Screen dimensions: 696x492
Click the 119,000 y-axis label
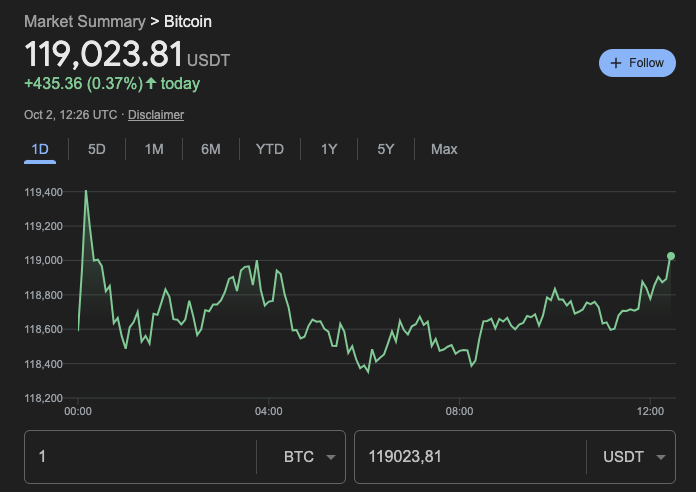44,260
